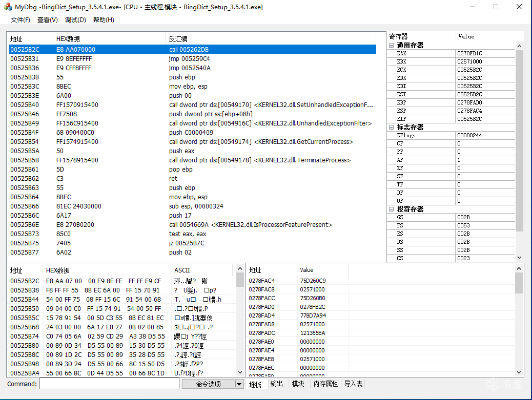Click stack panel scroll up arrow
Viewport: 532px width, 400px height.
coord(519,268)
